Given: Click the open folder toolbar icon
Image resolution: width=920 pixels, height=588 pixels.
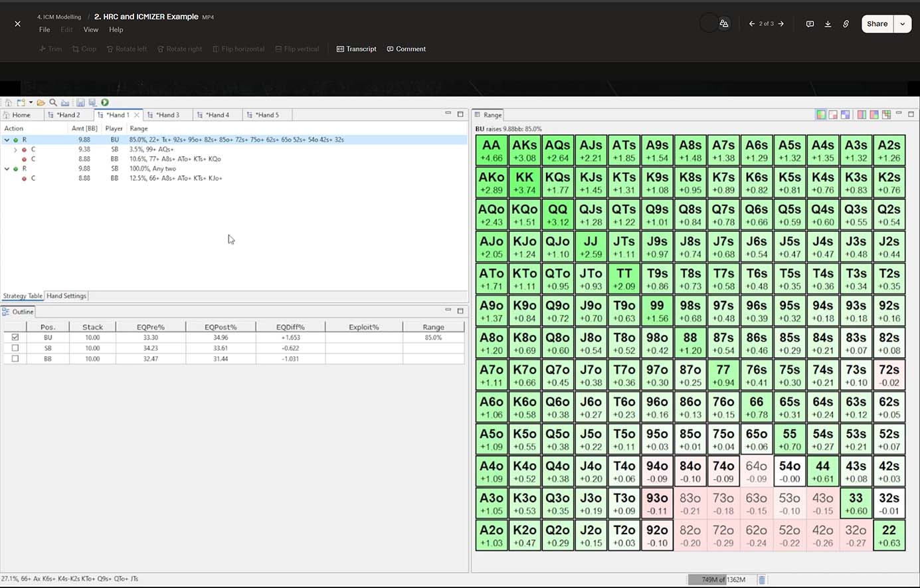Looking at the screenshot, I should 41,102.
